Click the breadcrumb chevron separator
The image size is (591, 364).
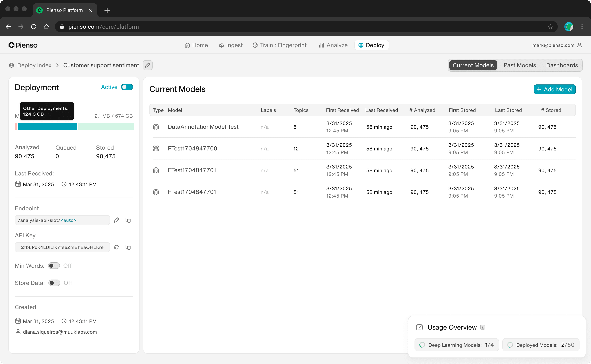click(57, 65)
